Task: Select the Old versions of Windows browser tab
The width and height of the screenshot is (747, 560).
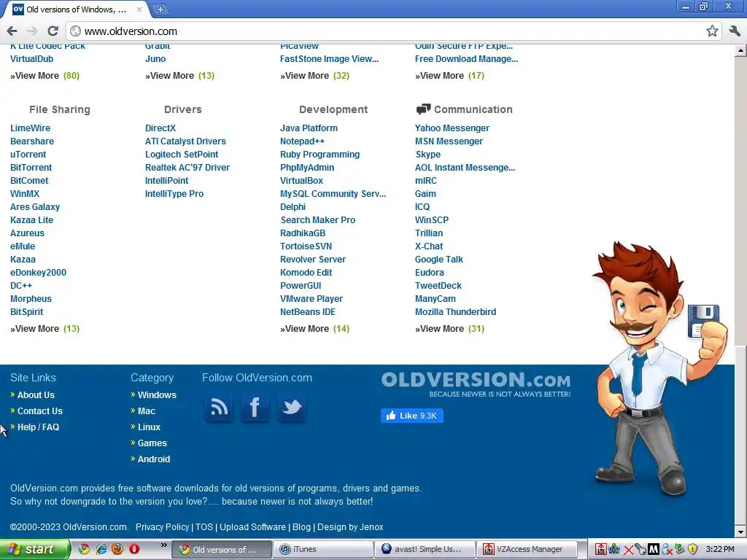Action: [x=77, y=9]
